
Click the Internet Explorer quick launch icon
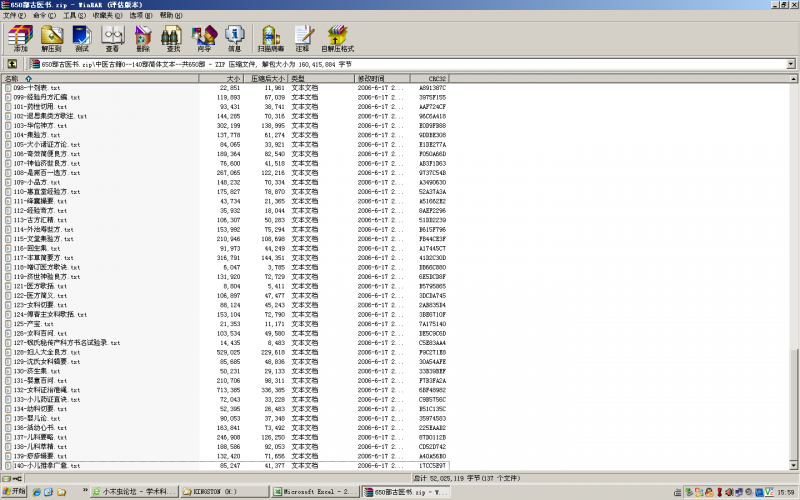pos(37,492)
